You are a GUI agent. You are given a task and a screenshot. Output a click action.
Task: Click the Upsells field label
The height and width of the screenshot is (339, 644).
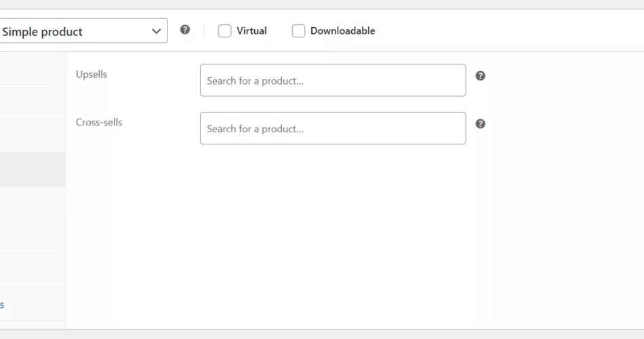(92, 75)
